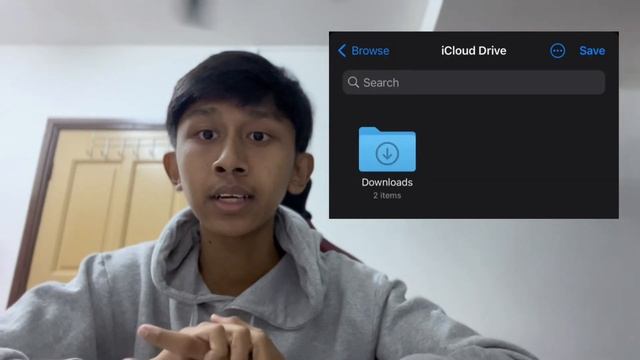Viewport: 640px width, 360px height.
Task: Focus the Search field
Action: pos(473,82)
